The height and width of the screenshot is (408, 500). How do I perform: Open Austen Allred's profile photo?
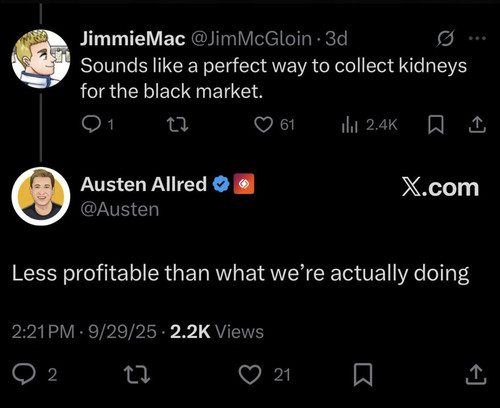click(x=41, y=196)
